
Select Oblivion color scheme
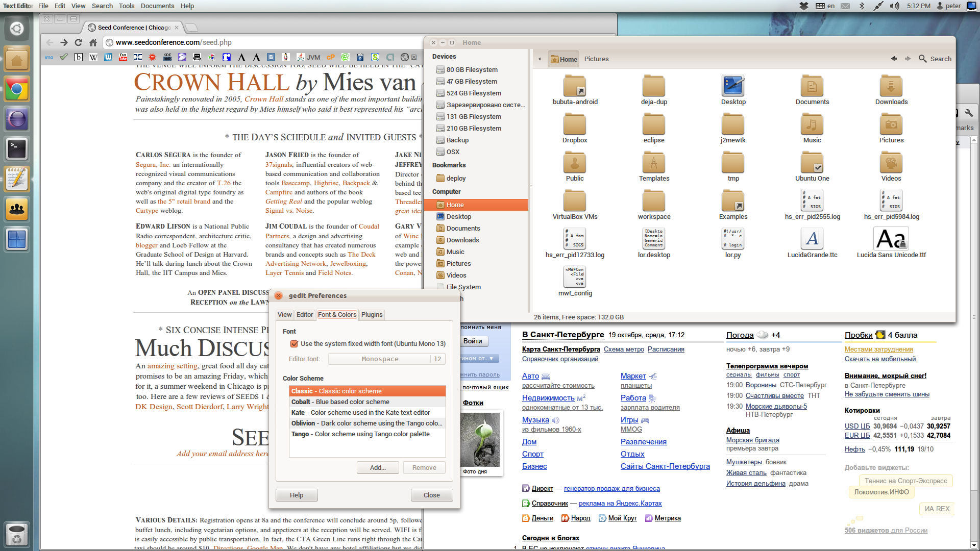367,423
